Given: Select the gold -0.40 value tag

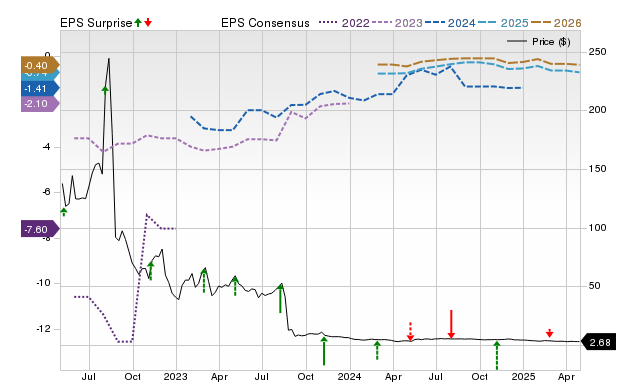Looking at the screenshot, I should [x=40, y=65].
